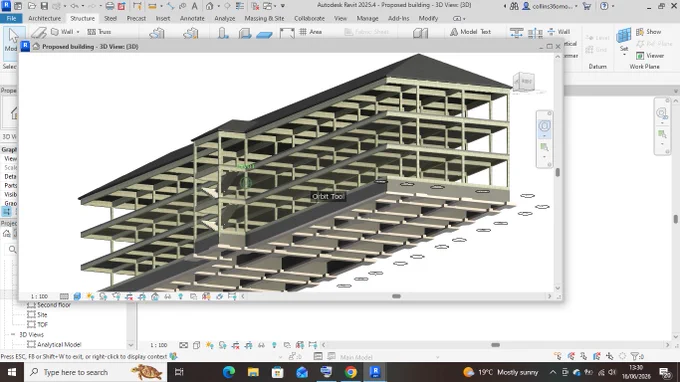The image size is (680, 382).
Task: Click the Close Inactive Views icon
Action: point(255,6)
